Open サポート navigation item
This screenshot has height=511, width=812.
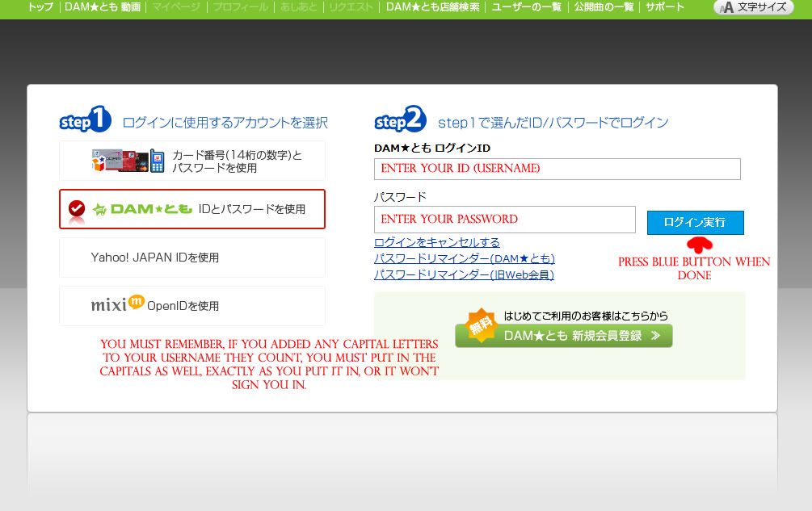(x=665, y=7)
